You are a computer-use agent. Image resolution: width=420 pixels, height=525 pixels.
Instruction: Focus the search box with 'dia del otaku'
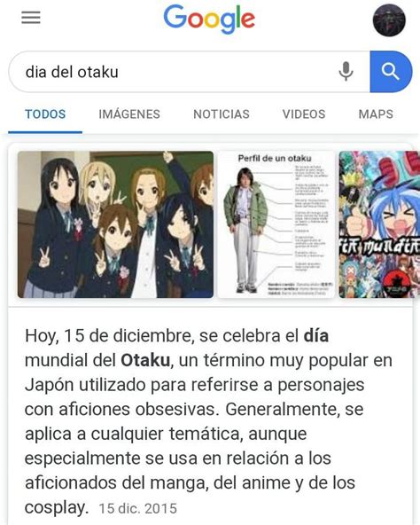pos(189,72)
